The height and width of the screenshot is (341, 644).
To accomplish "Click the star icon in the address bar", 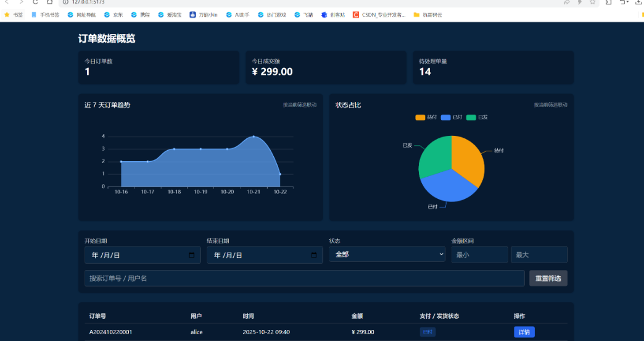I will pyautogui.click(x=592, y=2).
